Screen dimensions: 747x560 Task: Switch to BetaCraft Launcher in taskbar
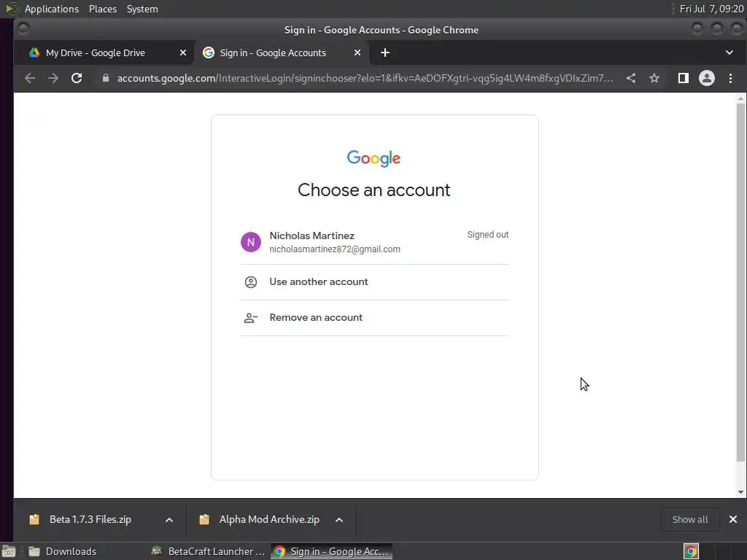208,551
